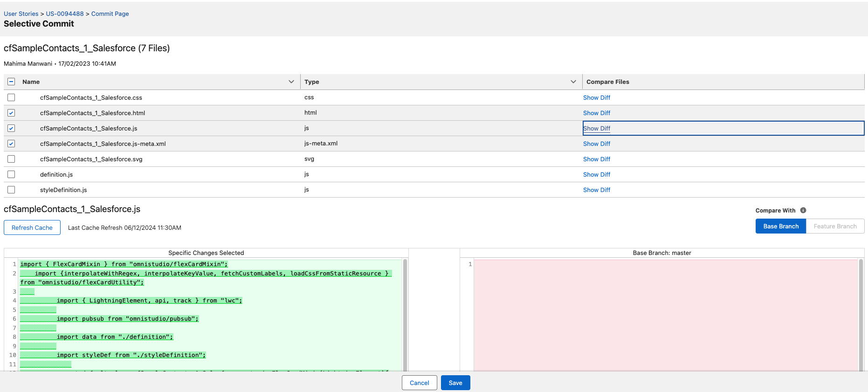Show Diff for styleDefinition.js
Screen dimensions: 868x392
coord(597,190)
